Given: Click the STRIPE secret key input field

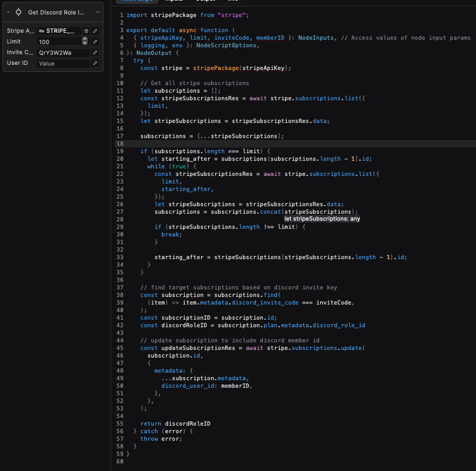Looking at the screenshot, I should click(59, 31).
